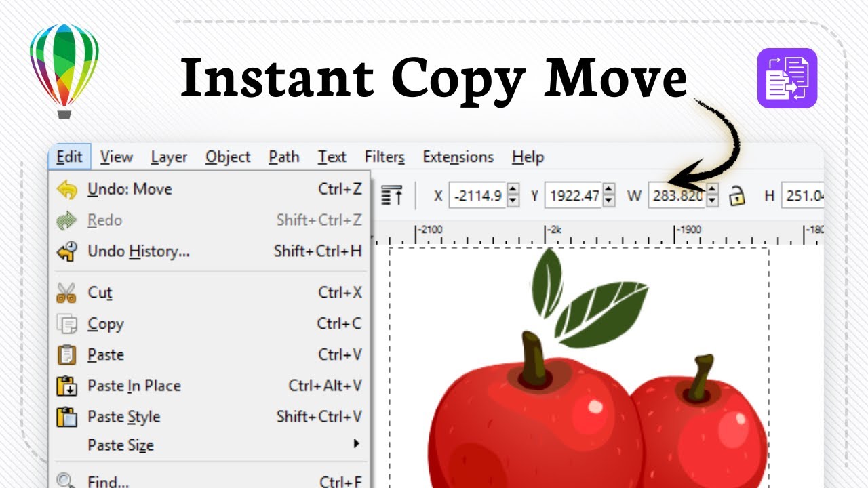Click the H height field
The width and height of the screenshot is (868, 488).
pyautogui.click(x=804, y=196)
